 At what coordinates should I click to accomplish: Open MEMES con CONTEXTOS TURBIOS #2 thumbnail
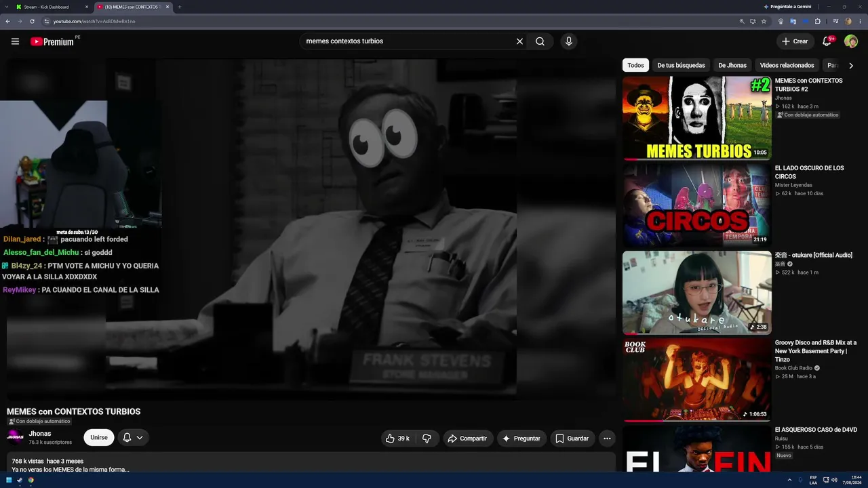697,118
